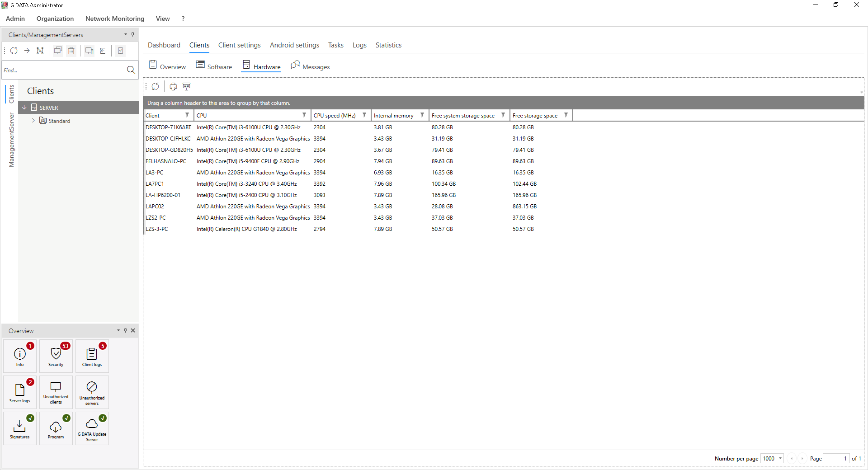Refresh the hardware list
The height and width of the screenshot is (470, 868).
(x=156, y=86)
